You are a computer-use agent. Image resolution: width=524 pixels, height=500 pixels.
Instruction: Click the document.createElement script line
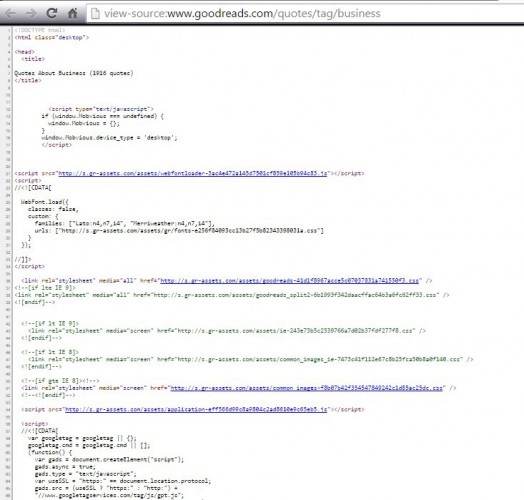(109, 460)
